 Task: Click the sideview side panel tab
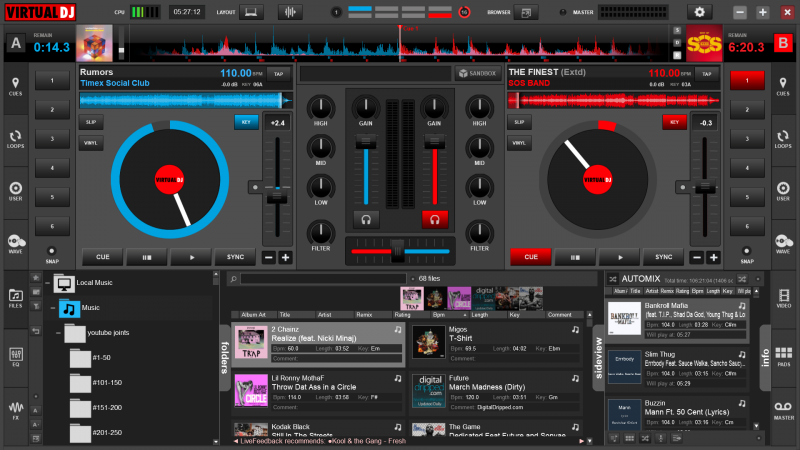tap(598, 358)
